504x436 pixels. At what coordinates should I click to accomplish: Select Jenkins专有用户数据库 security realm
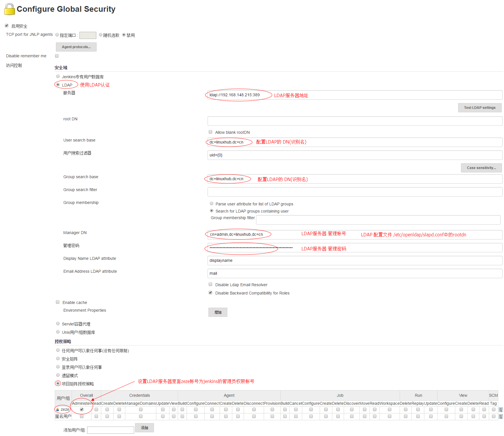click(58, 76)
